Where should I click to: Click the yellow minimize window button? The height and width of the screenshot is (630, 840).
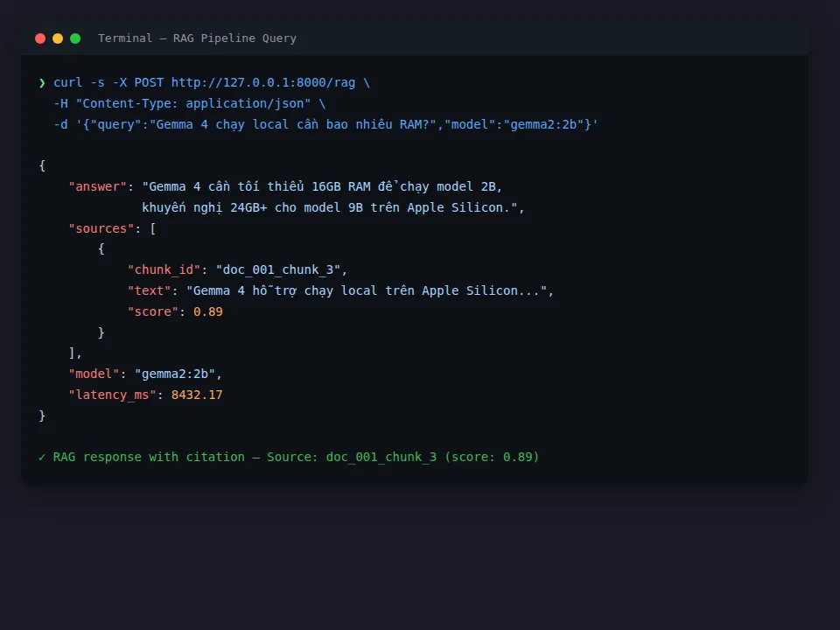pos(58,38)
